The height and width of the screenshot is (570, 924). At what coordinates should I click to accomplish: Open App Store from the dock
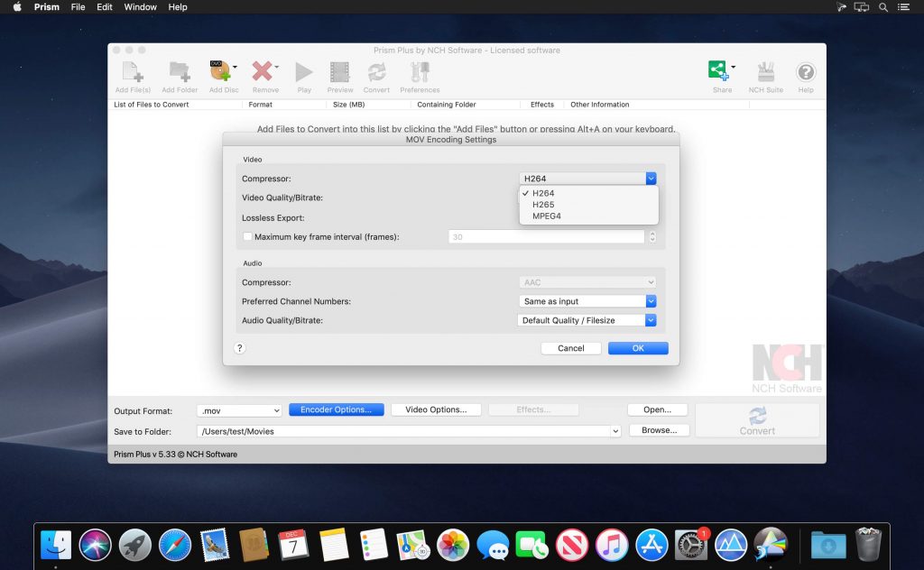point(651,545)
